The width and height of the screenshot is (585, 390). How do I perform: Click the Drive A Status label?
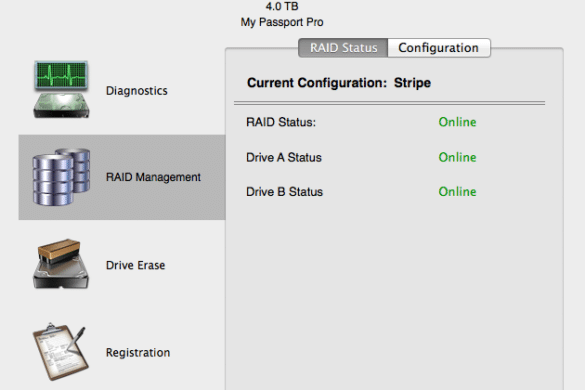coord(284,157)
